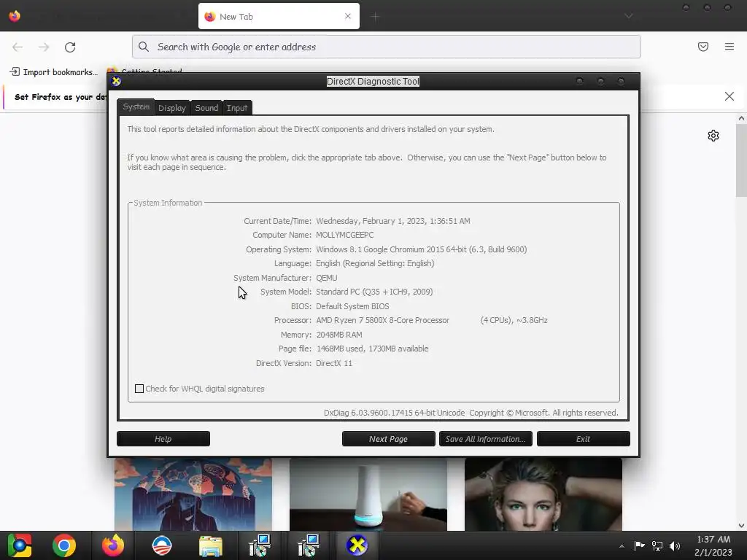Open new tab with plus icon
Screen dimensions: 747x560
(376, 17)
